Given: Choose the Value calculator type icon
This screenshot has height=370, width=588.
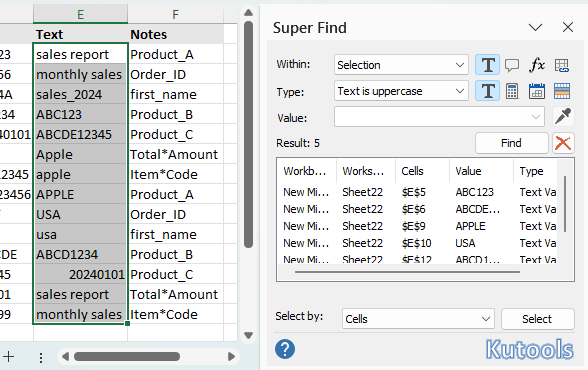Looking at the screenshot, I should point(512,91).
